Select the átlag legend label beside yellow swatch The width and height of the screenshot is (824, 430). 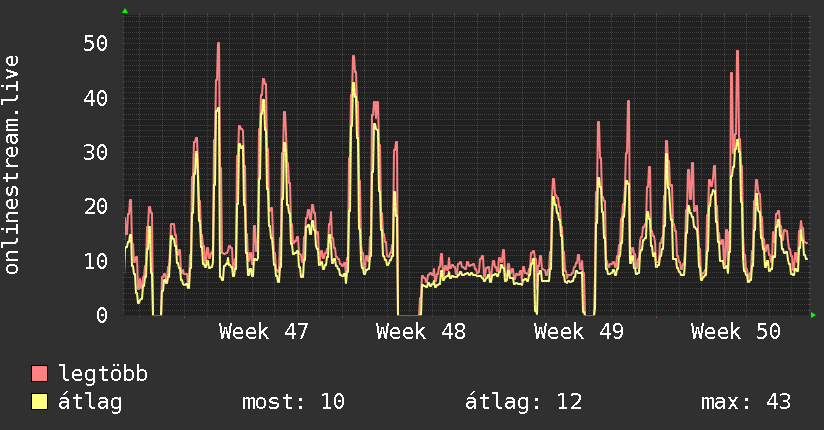coord(90,402)
